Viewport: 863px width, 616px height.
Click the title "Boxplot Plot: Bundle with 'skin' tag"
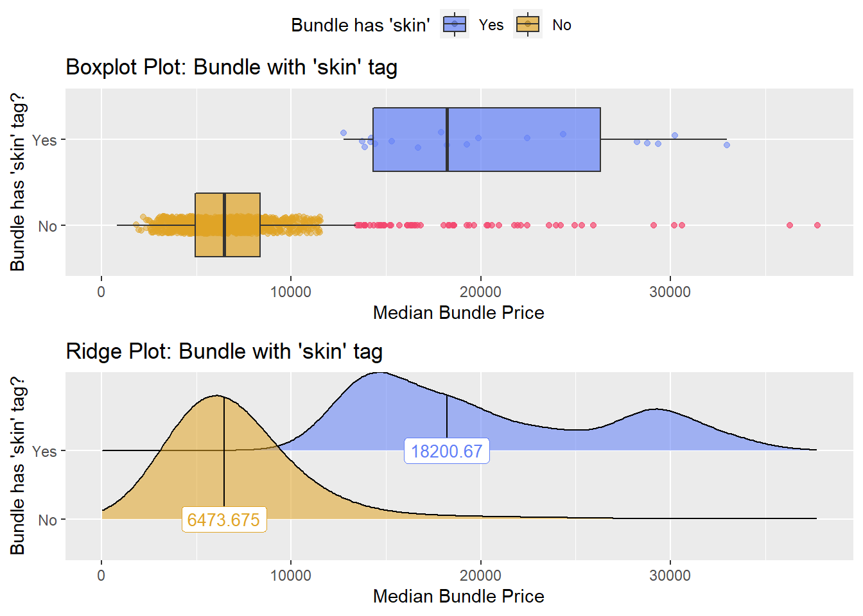231,67
